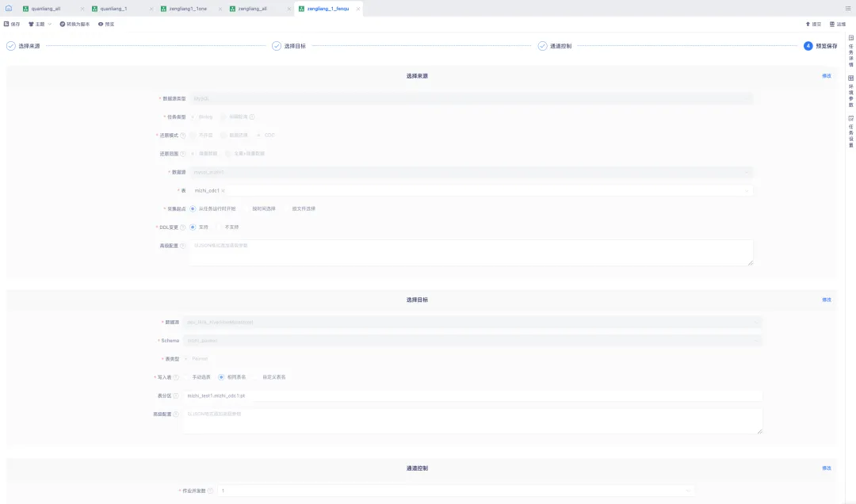856x504 pixels.
Task: Click 修改 link in 选择来源 section
Action: pos(827,76)
